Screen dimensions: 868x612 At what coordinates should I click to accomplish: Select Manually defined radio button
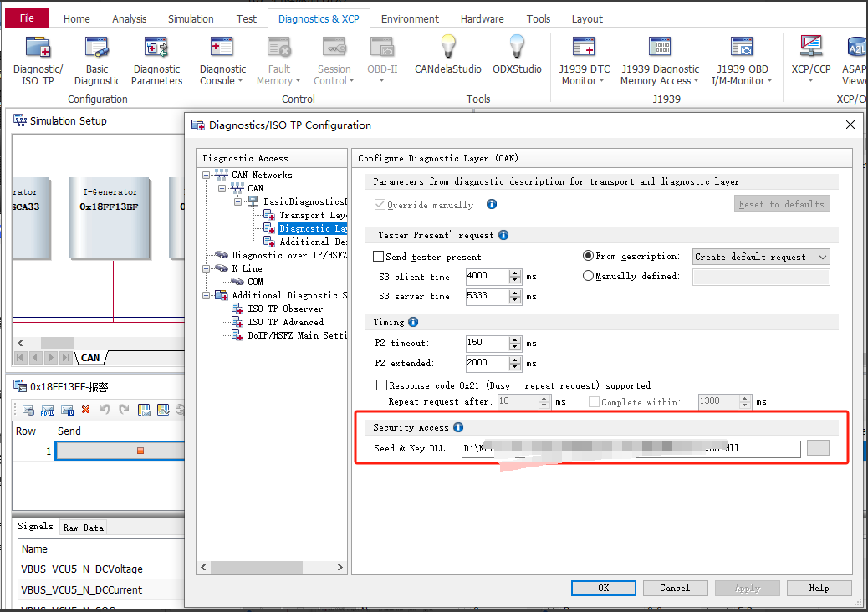(588, 275)
